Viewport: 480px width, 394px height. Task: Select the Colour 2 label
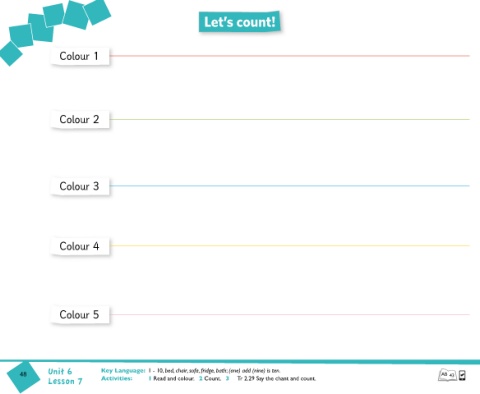coord(80,119)
